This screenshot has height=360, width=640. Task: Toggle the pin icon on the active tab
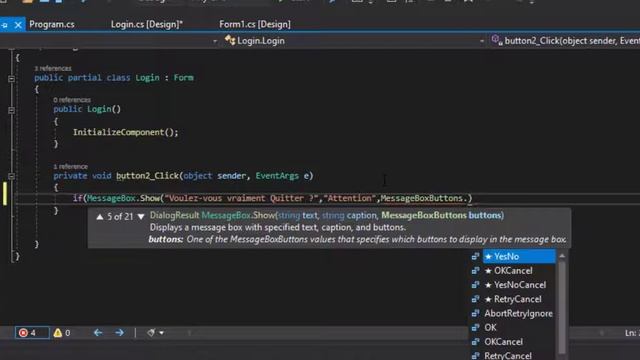4,25
